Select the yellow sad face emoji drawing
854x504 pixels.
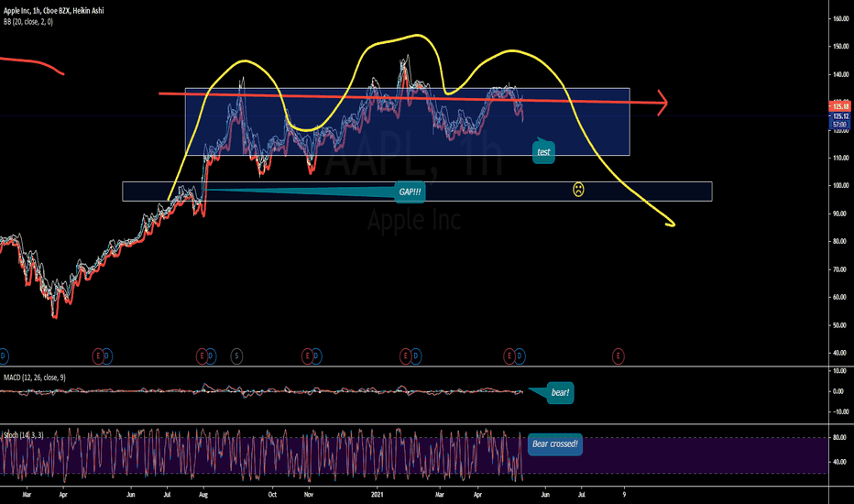point(578,190)
